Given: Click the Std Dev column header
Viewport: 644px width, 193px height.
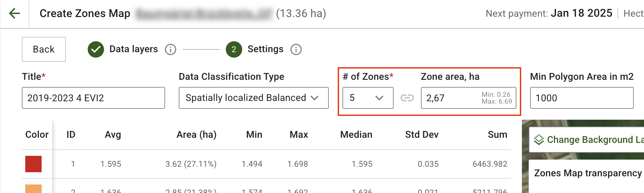Looking at the screenshot, I should [422, 135].
